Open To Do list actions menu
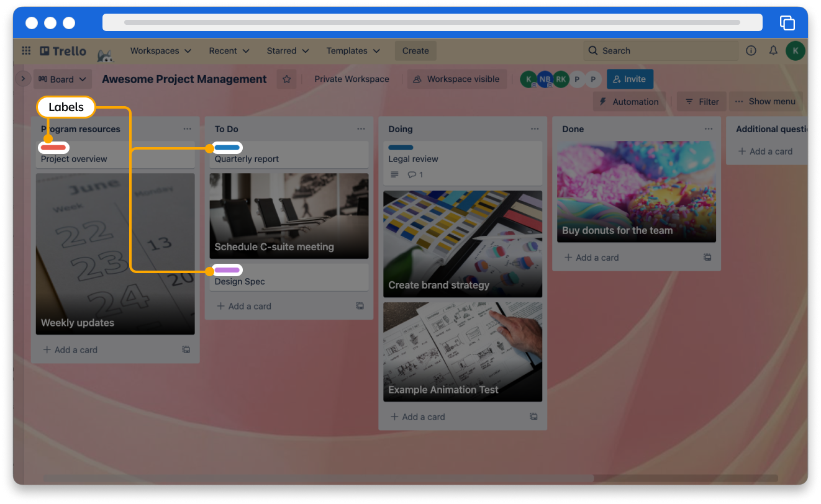The width and height of the screenshot is (821, 504). [361, 129]
